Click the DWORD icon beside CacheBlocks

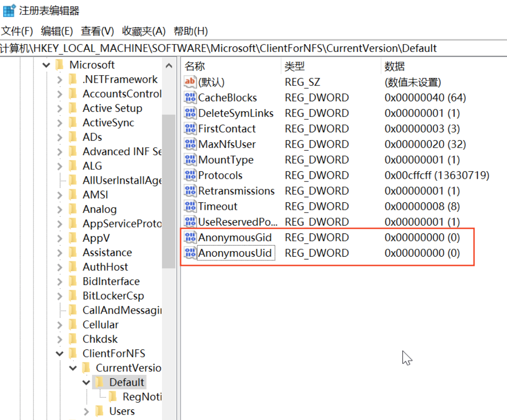(190, 98)
